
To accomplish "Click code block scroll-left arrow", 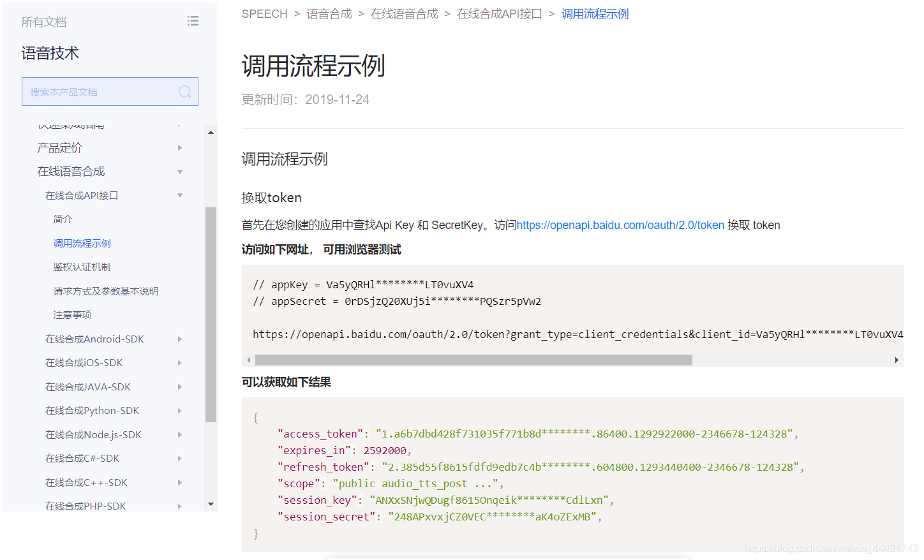I will pyautogui.click(x=249, y=360).
